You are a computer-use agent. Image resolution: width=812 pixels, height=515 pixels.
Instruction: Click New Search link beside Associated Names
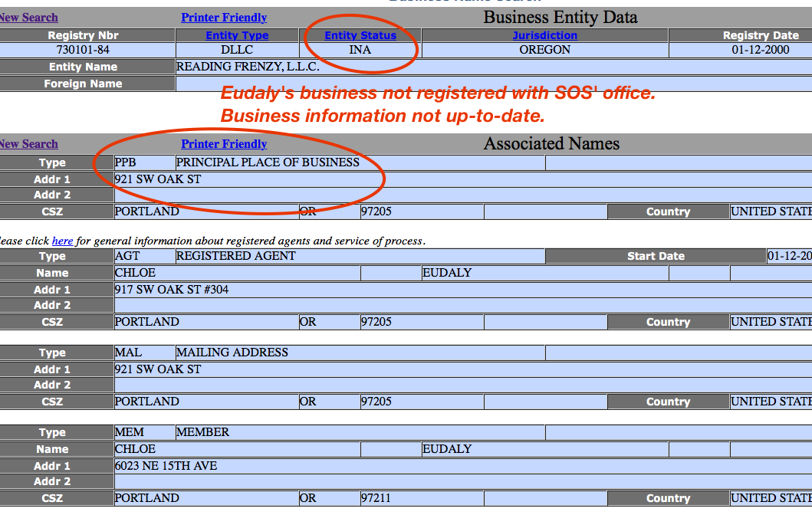(28, 144)
